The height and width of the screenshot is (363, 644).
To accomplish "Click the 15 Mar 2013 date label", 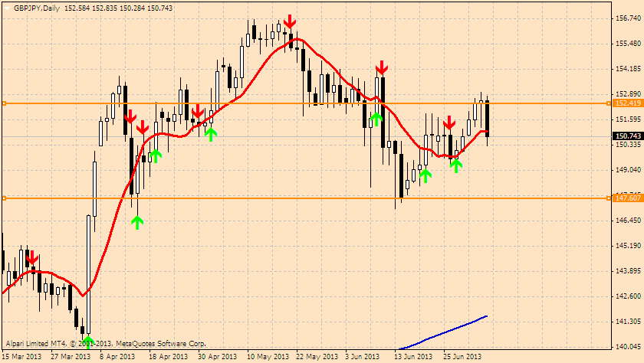I will [x=22, y=356].
